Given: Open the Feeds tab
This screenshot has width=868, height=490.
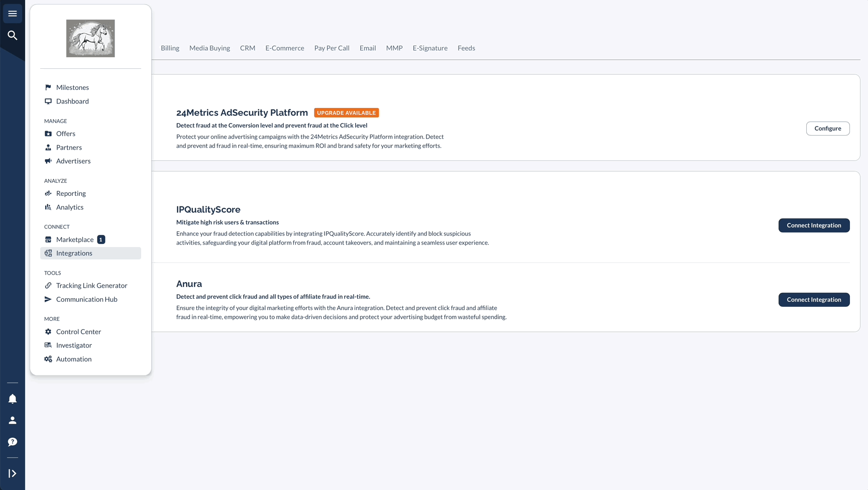Looking at the screenshot, I should click(466, 48).
